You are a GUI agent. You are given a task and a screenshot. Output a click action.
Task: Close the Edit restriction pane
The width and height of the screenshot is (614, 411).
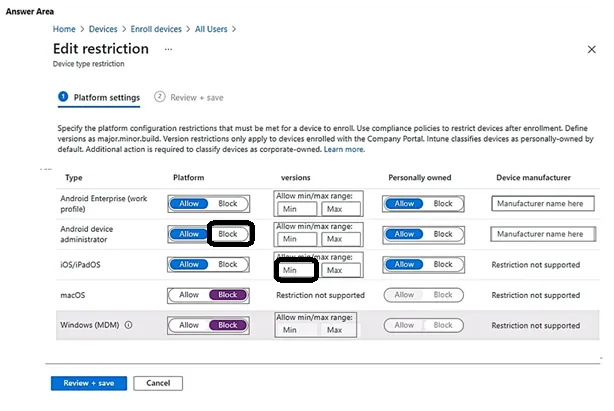click(591, 49)
